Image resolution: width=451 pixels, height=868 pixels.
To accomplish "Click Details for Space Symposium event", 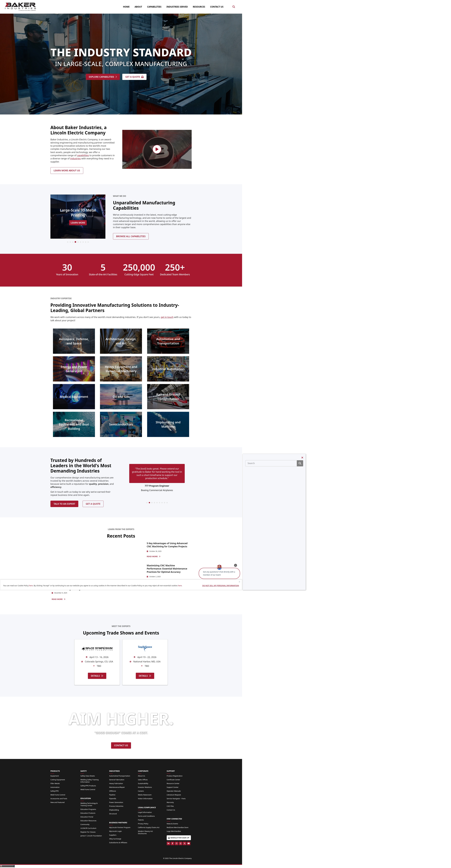I will pos(97,676).
